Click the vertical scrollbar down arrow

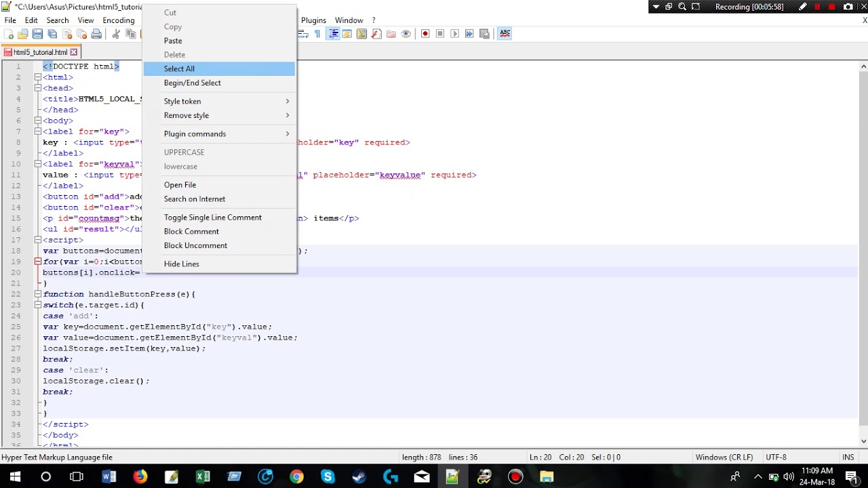863,441
